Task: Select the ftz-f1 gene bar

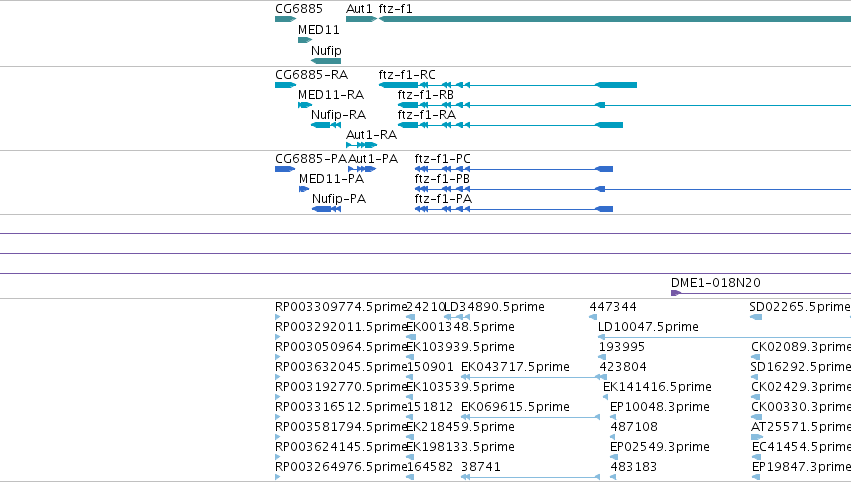Action: tap(615, 19)
